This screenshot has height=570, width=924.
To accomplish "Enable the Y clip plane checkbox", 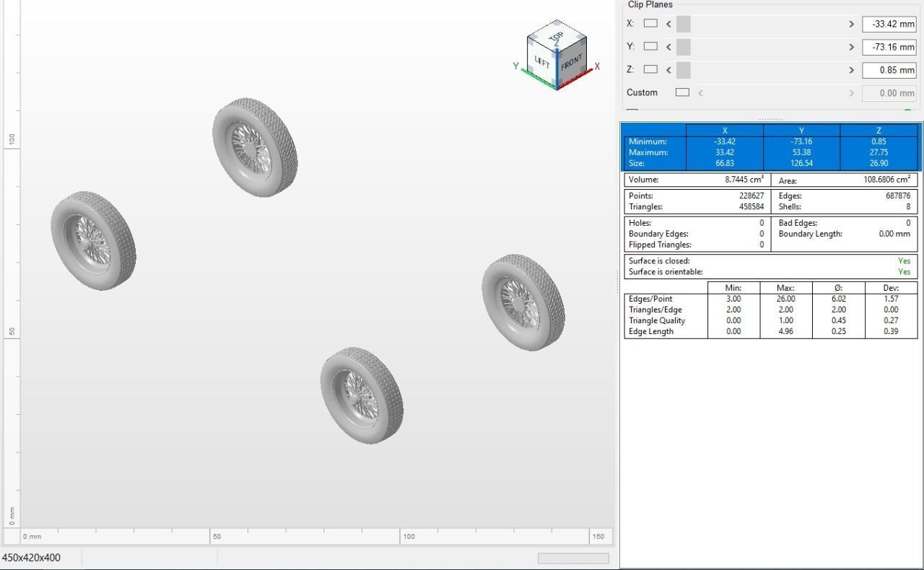I will [x=650, y=47].
